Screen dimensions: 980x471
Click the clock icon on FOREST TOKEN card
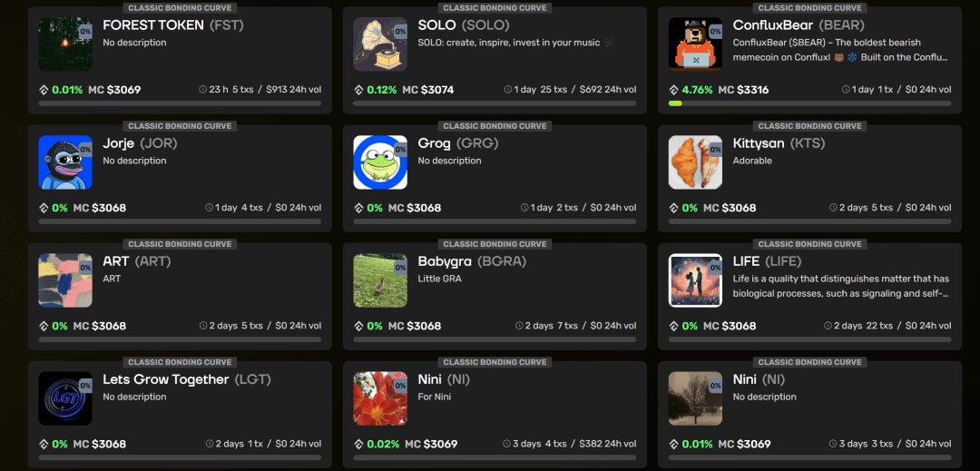[202, 90]
